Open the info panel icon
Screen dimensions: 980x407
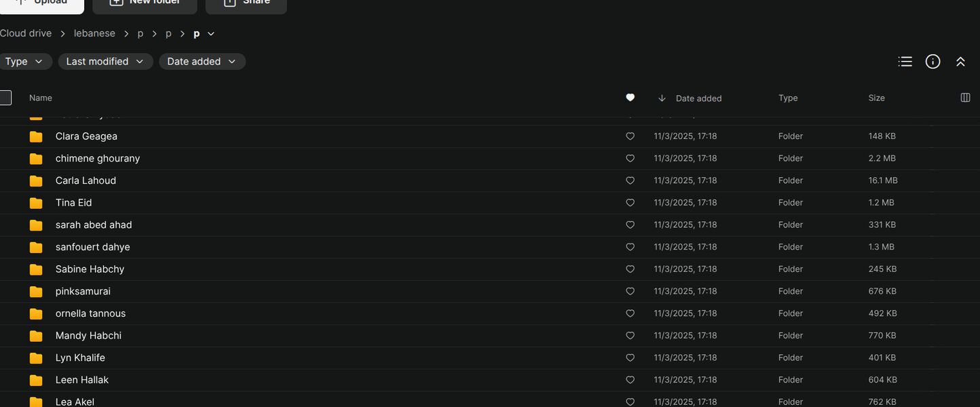(933, 62)
